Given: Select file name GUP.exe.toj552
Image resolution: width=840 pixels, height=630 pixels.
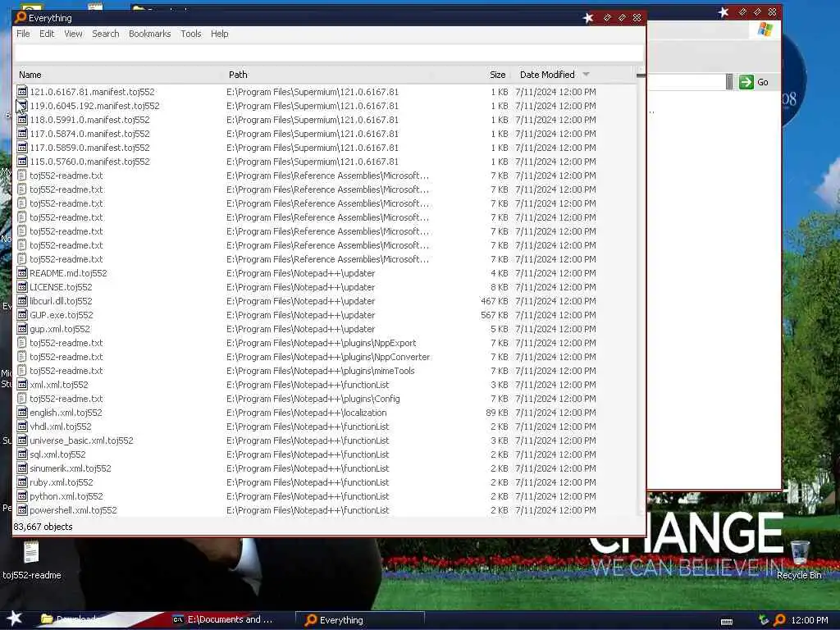Looking at the screenshot, I should 62,315.
